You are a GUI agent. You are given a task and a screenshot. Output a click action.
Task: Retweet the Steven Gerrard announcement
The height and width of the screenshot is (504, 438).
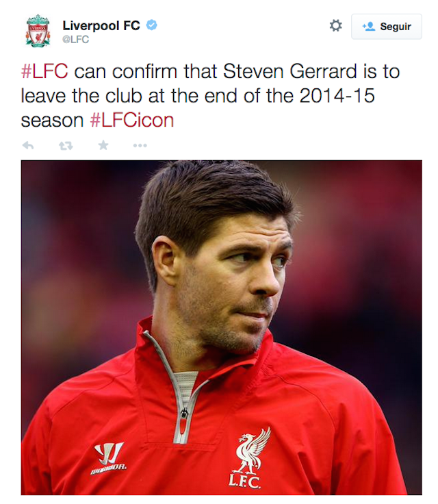coord(66,146)
